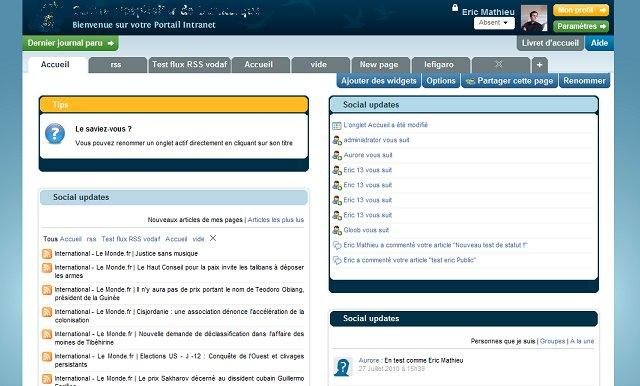This screenshot has height=386, width=640.
Task: Open L'onglet Accueil a été modifié update
Action: point(386,125)
